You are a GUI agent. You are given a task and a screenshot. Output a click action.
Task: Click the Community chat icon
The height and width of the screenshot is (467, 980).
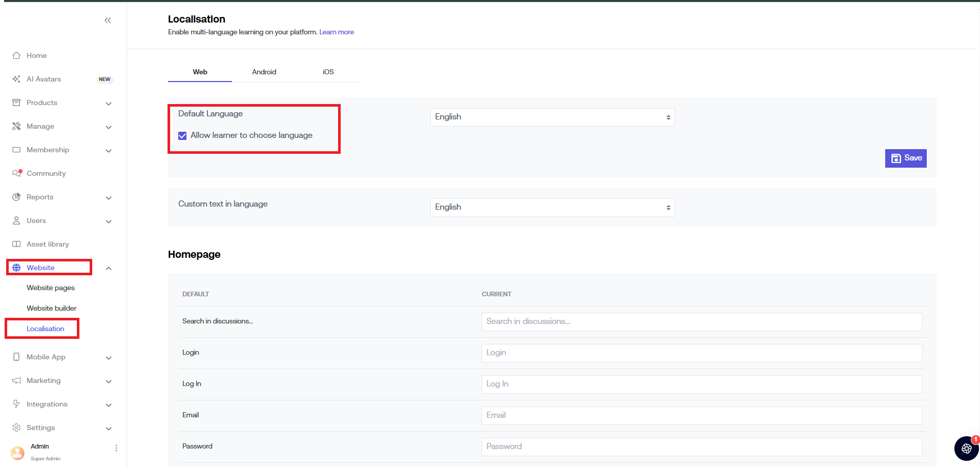(x=16, y=173)
